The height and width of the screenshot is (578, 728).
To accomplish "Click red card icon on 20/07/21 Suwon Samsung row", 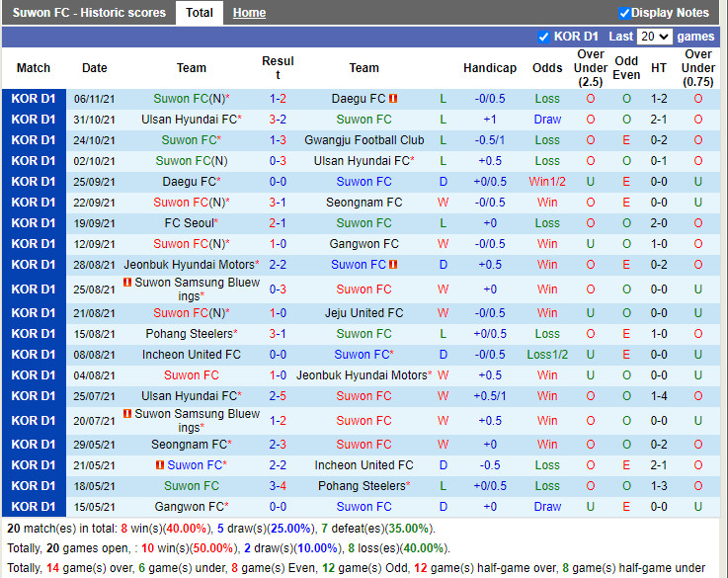I will tap(128, 415).
